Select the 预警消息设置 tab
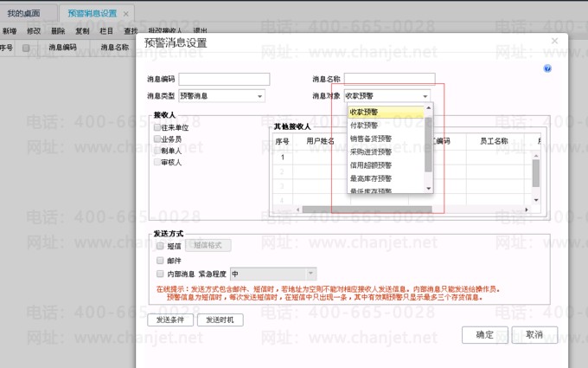Viewport: 588px width, 368px height. pos(93,14)
